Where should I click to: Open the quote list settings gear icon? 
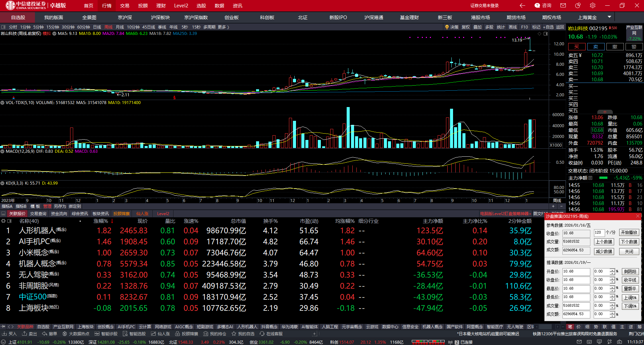click(3, 221)
